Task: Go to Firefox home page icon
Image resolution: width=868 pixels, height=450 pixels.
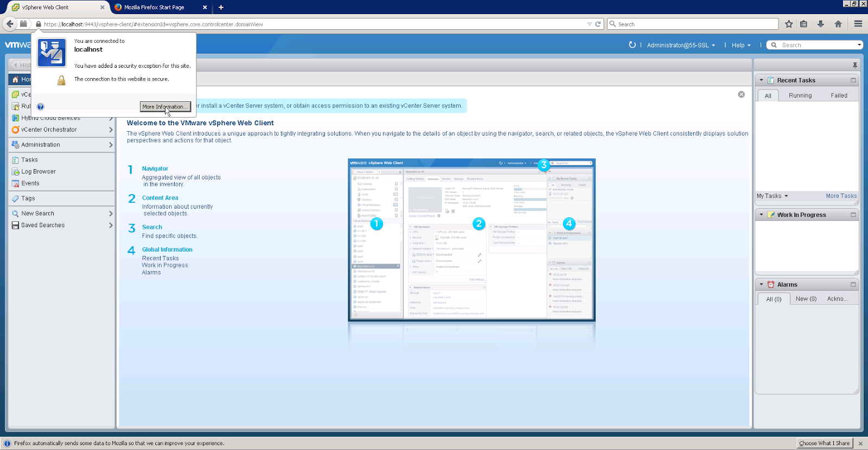Action: point(838,24)
